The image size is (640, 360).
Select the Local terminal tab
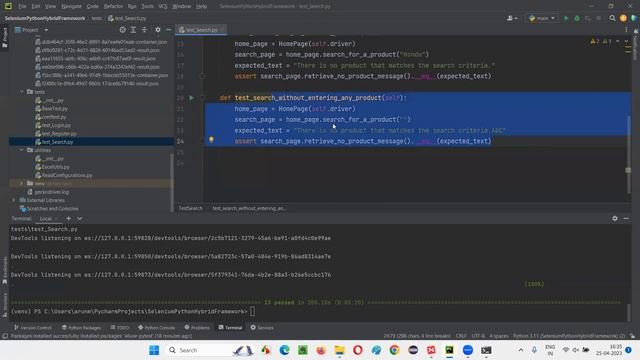coord(45,219)
